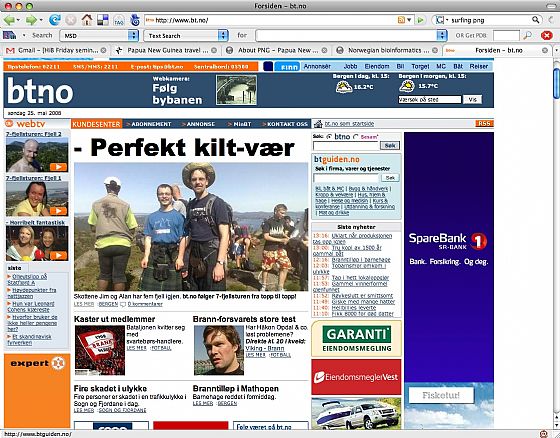Click the house icon beside startside link
The width and height of the screenshot is (560, 438).
[x=318, y=124]
